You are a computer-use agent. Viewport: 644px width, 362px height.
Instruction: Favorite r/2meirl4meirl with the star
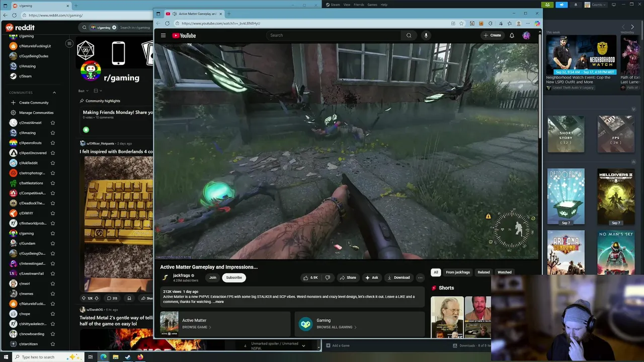(53, 123)
